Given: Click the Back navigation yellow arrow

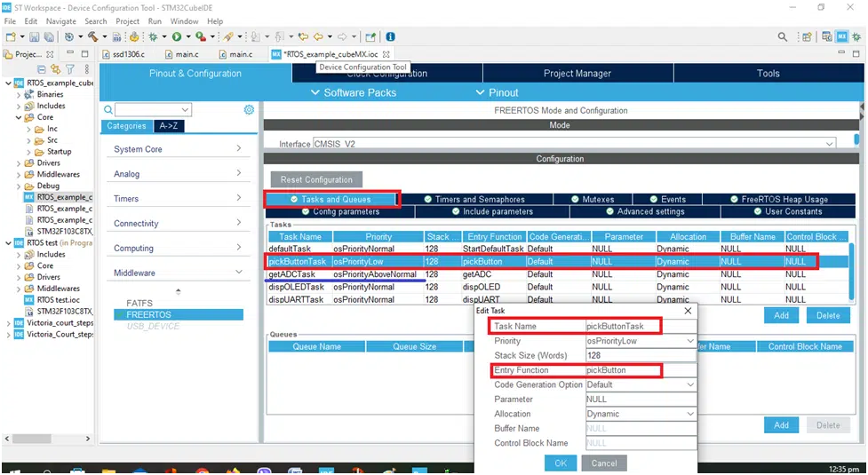Looking at the screenshot, I should click(318, 36).
